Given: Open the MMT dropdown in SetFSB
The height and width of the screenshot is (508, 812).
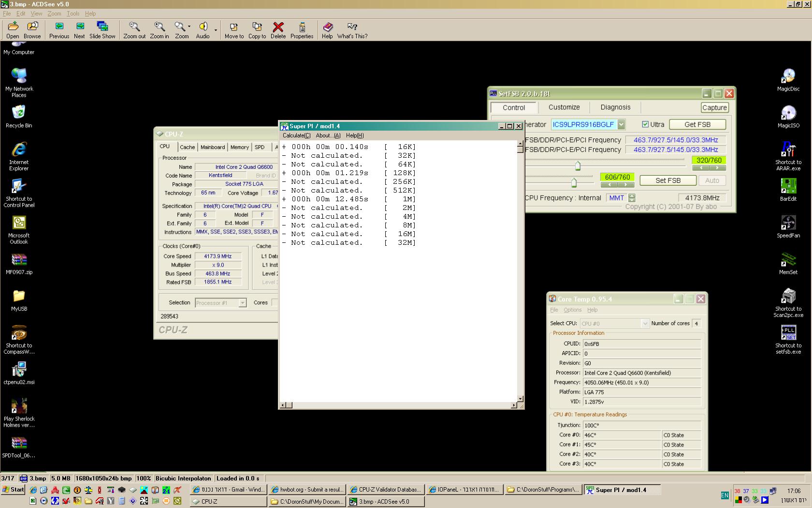Looking at the screenshot, I should pyautogui.click(x=632, y=198).
